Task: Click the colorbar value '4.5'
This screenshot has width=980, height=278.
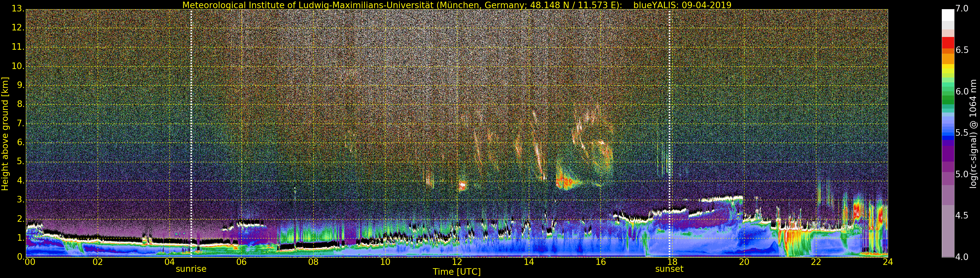Action: tap(962, 216)
